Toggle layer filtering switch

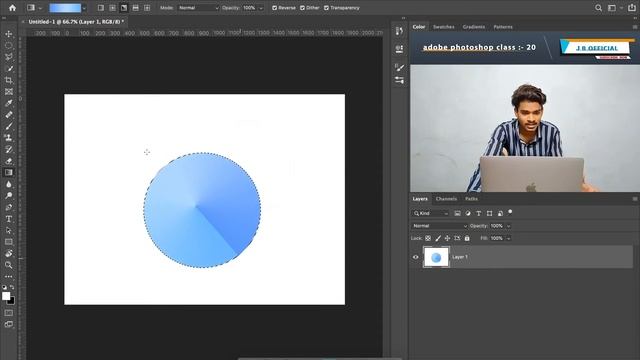point(510,212)
